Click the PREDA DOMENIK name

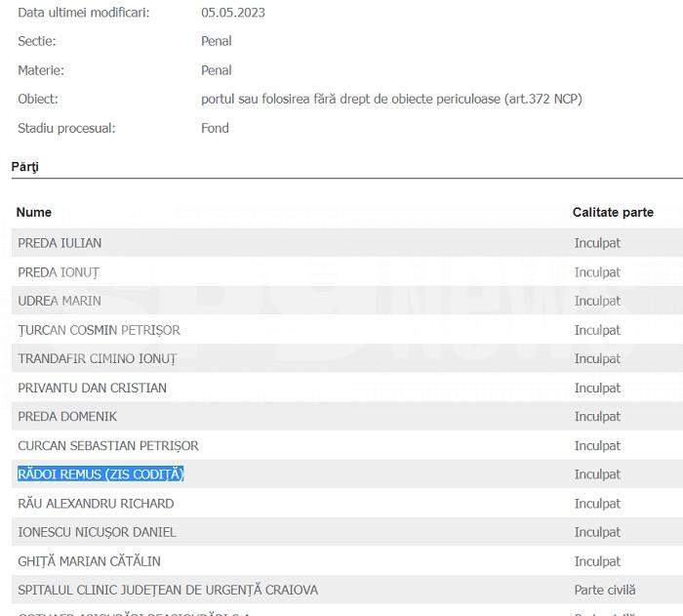pos(67,416)
